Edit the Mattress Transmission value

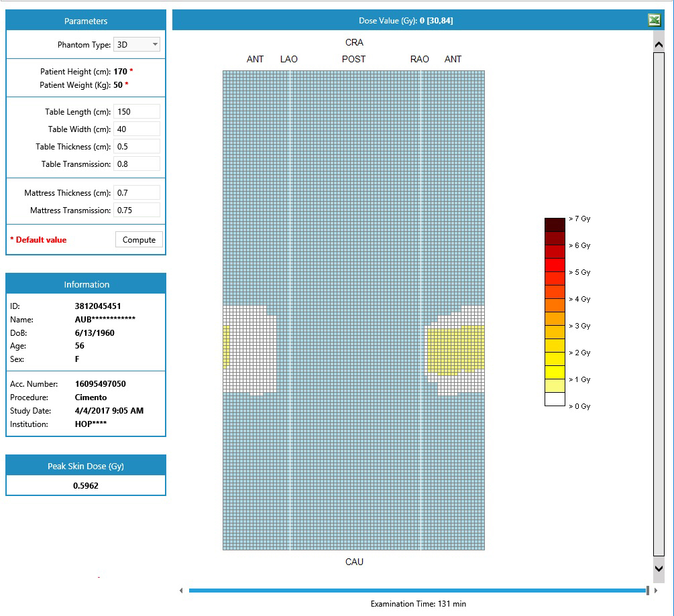(137, 210)
